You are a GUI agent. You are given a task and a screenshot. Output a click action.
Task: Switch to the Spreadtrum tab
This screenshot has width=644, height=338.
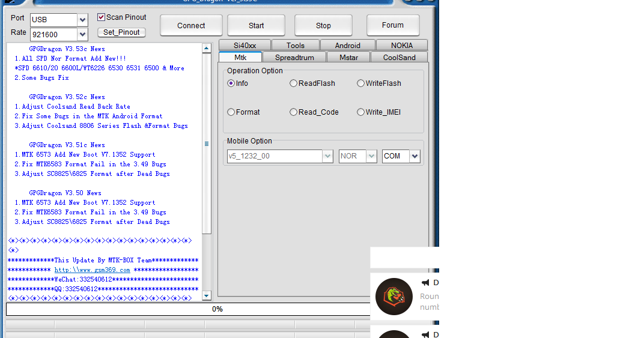click(x=294, y=58)
